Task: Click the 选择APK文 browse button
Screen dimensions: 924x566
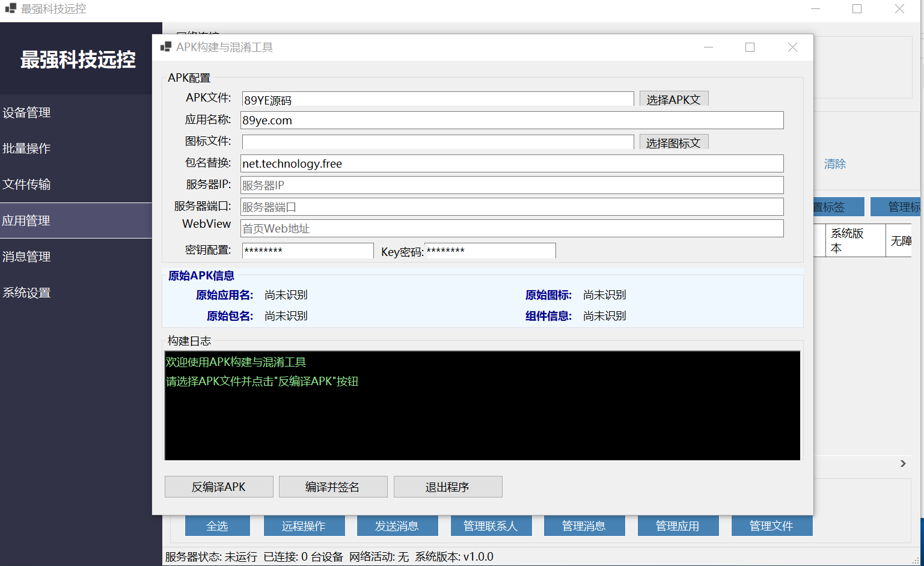Action: pos(673,99)
